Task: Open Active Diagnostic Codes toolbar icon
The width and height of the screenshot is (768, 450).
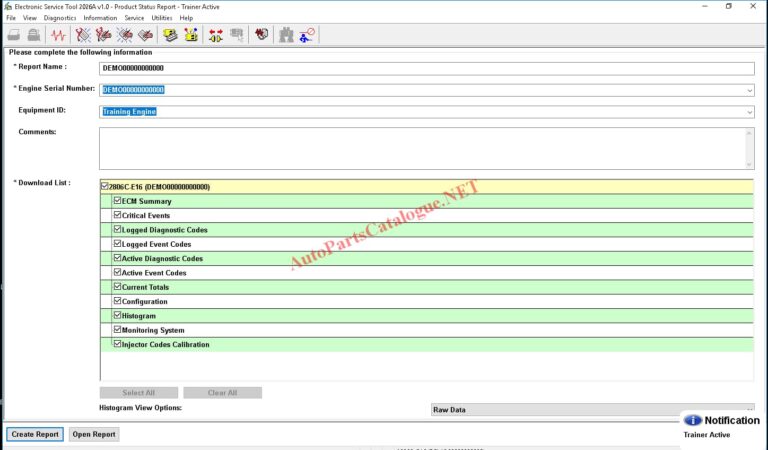Action: coord(83,35)
